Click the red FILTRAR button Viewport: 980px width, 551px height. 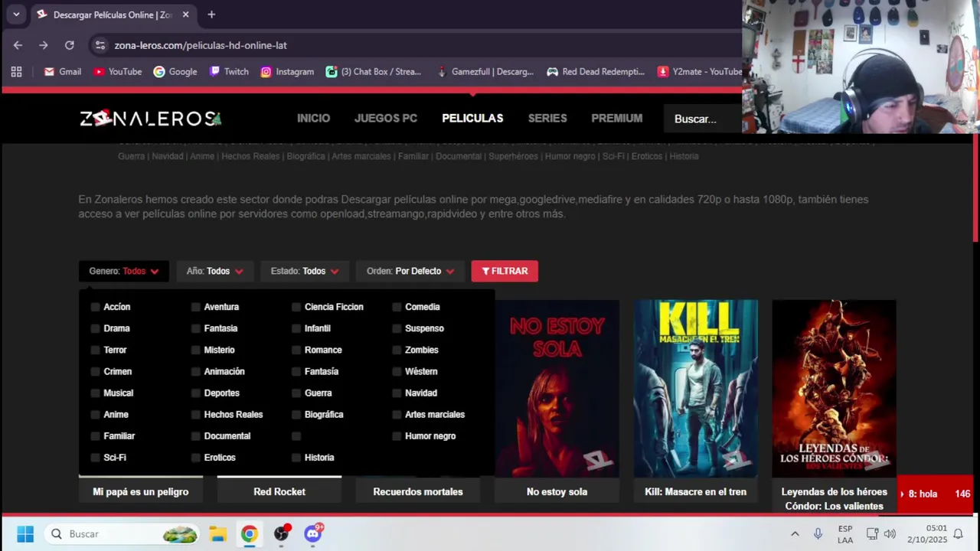click(505, 271)
